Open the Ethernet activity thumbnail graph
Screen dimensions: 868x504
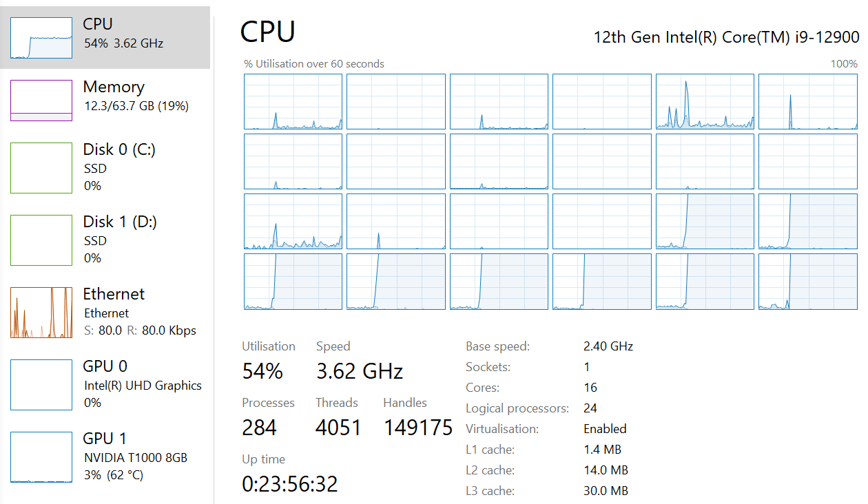click(41, 313)
